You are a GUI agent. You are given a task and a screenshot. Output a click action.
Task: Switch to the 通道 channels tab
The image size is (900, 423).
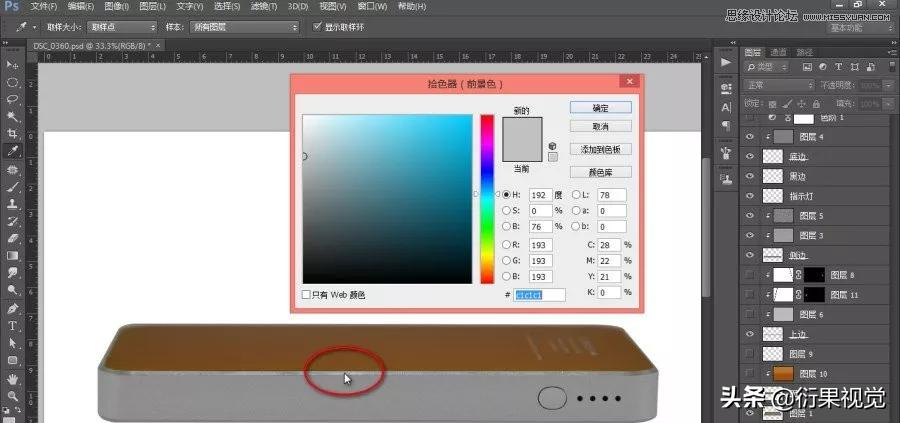coord(778,52)
